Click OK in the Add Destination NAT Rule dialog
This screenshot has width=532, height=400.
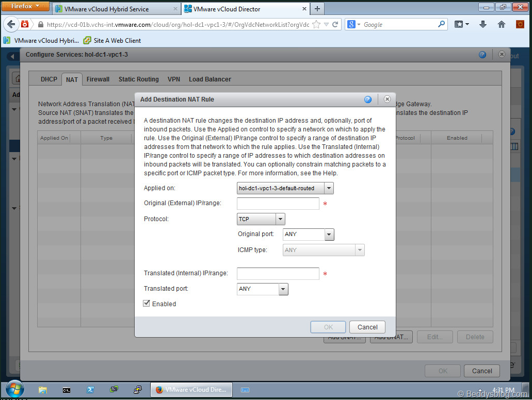(x=328, y=327)
